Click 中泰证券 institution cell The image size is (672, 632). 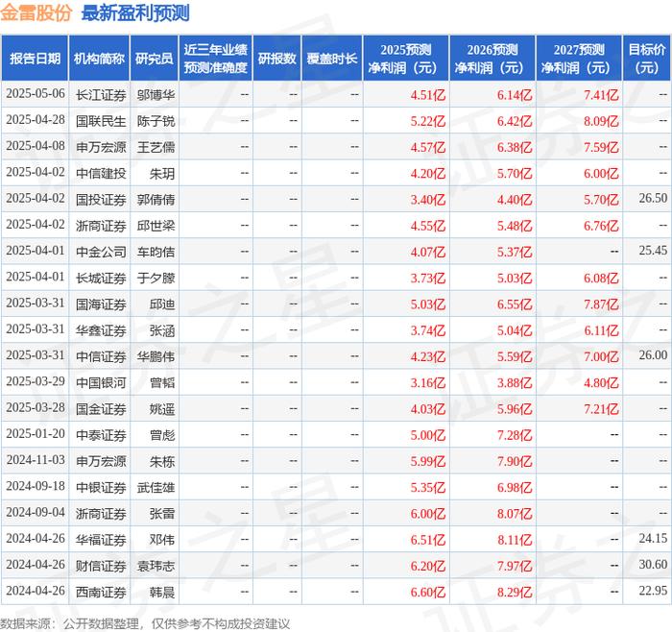(101, 435)
